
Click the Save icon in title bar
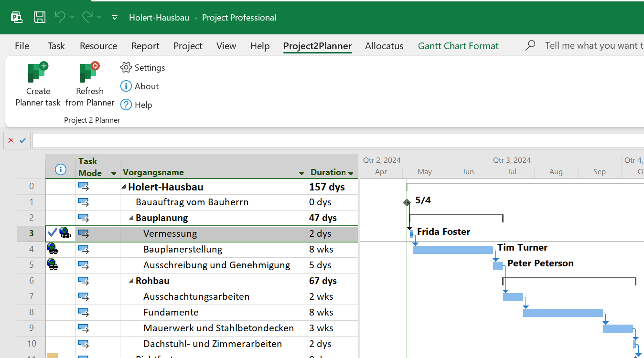pyautogui.click(x=40, y=18)
